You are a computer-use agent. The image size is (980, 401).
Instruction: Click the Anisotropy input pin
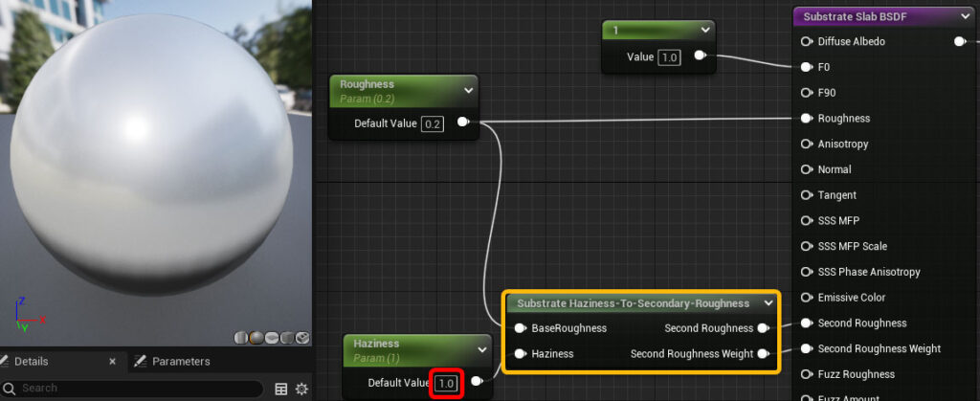click(806, 144)
